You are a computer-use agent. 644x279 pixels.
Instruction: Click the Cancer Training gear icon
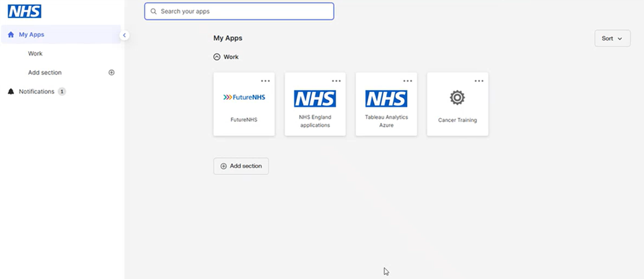pyautogui.click(x=457, y=98)
